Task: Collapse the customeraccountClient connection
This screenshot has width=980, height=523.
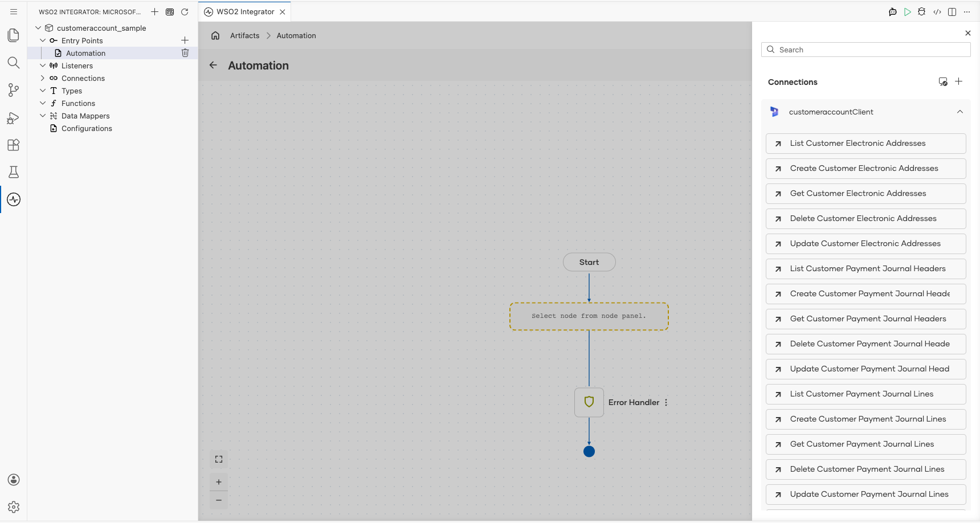Action: (960, 112)
